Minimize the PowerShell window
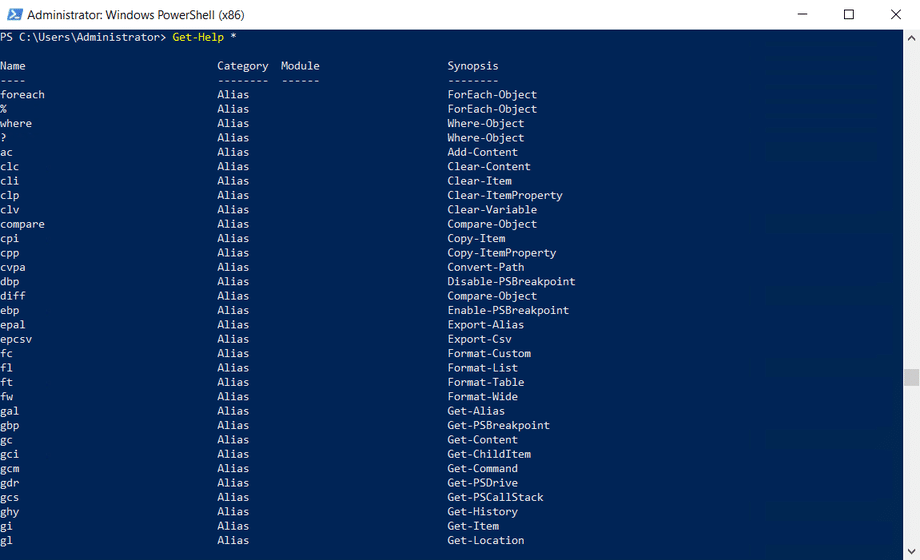This screenshot has height=560, width=920. (803, 14)
